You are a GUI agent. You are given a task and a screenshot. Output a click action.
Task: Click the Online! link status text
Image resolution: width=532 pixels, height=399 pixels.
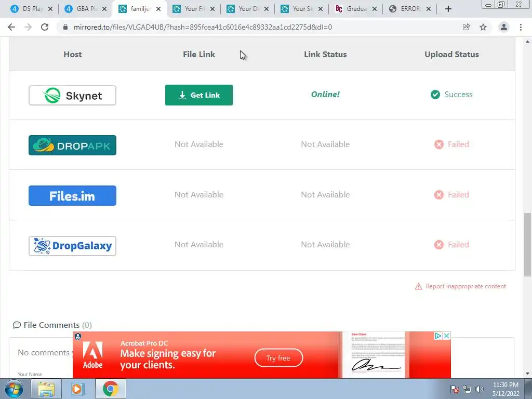[325, 95]
